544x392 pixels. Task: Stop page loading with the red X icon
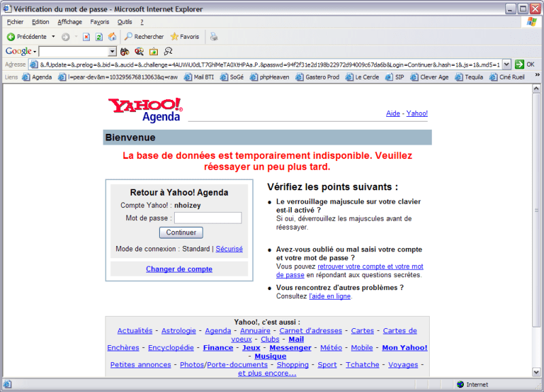[86, 37]
